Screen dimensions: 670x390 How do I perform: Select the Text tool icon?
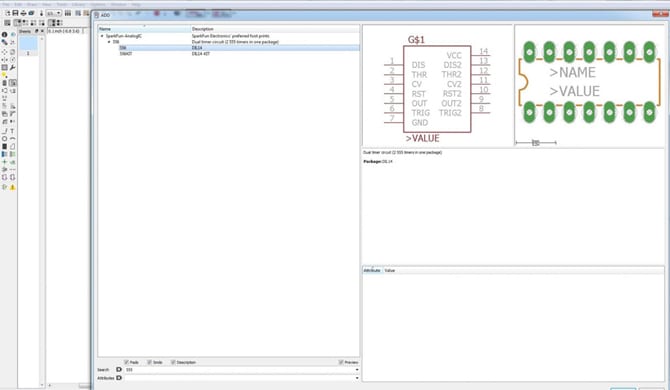click(12, 131)
